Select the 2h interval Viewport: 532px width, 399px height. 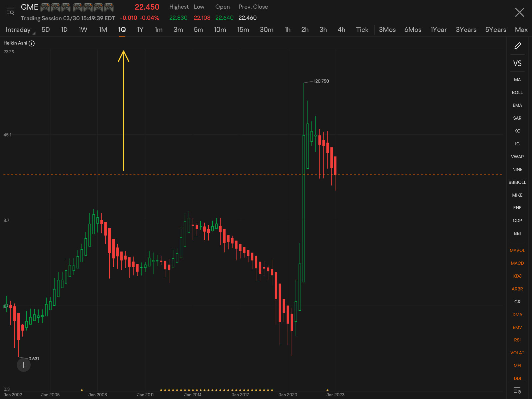point(305,30)
